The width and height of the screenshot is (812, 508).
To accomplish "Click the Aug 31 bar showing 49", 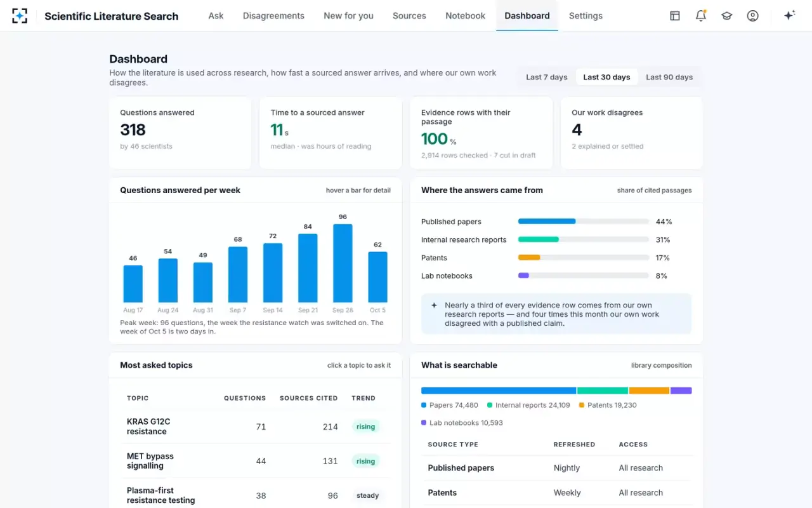I will [203, 283].
